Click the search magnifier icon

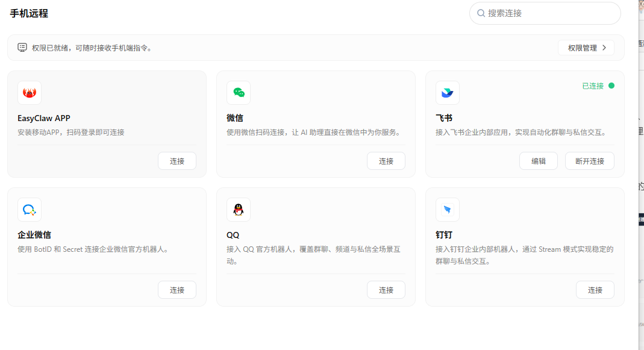(x=481, y=13)
